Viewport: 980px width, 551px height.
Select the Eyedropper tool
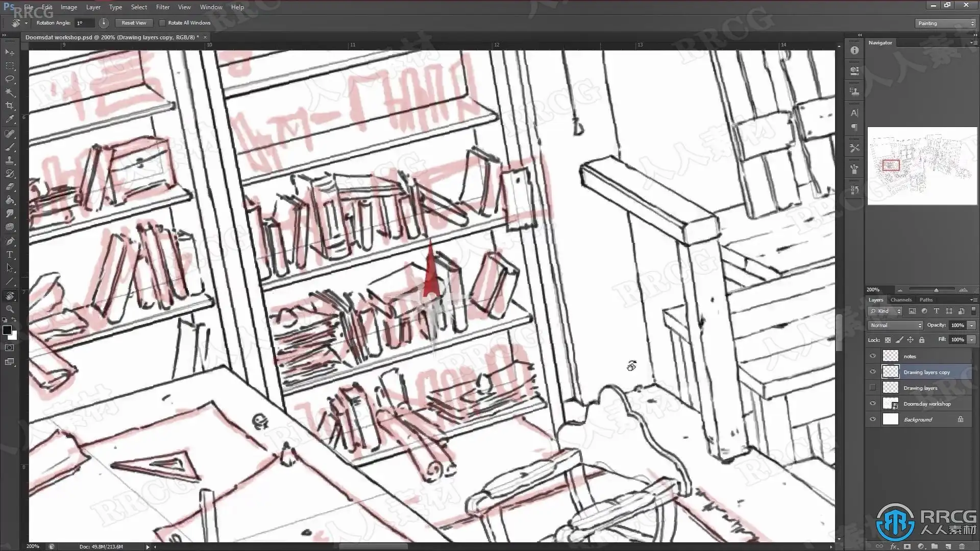point(10,119)
